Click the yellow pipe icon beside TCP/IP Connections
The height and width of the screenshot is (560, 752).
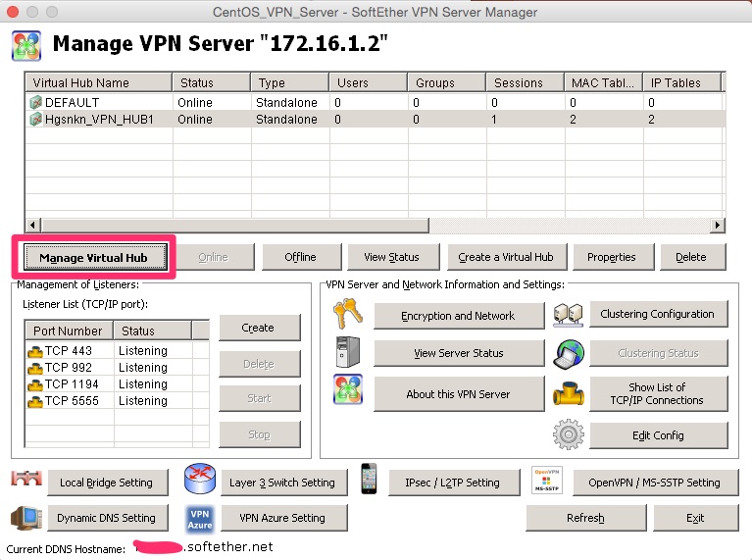569,393
